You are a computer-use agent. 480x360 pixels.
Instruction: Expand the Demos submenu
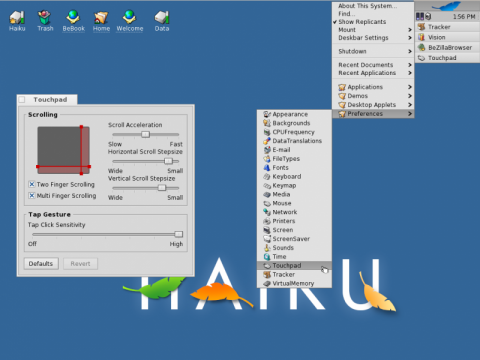373,96
